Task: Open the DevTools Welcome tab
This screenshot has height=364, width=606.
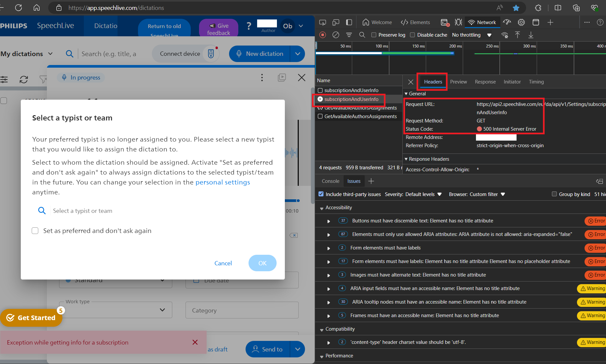Action: point(377,22)
